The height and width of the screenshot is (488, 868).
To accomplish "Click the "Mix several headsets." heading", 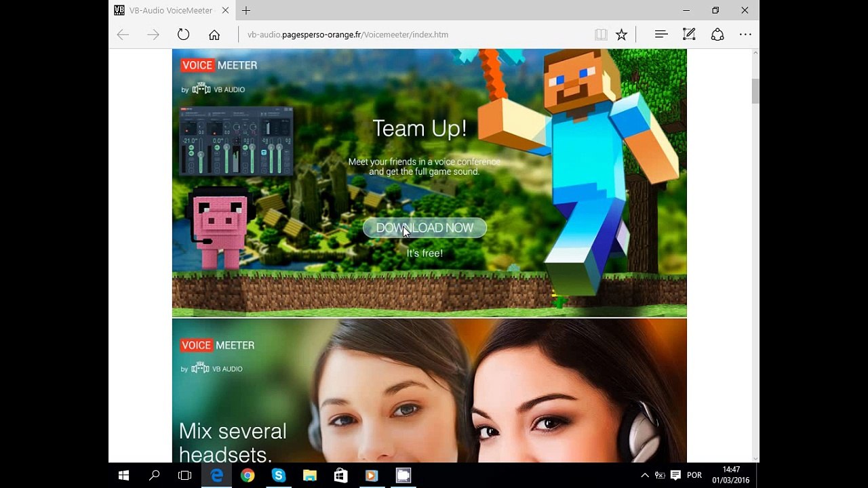I will (233, 442).
